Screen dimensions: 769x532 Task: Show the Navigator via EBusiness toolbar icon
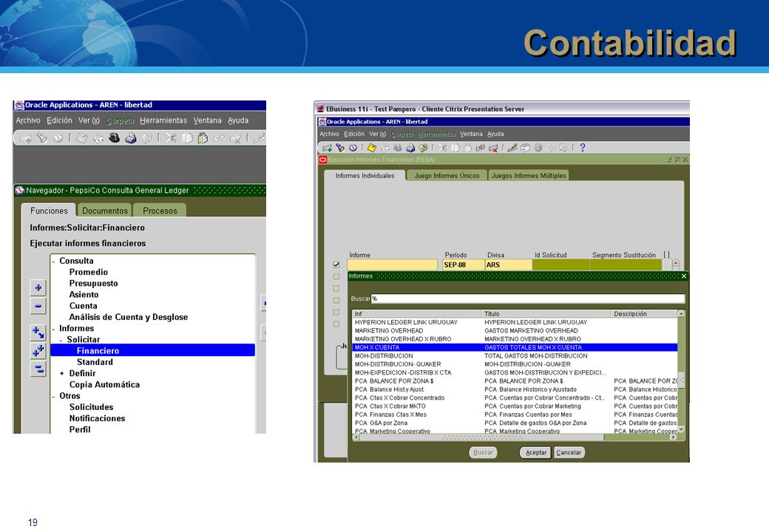353,148
